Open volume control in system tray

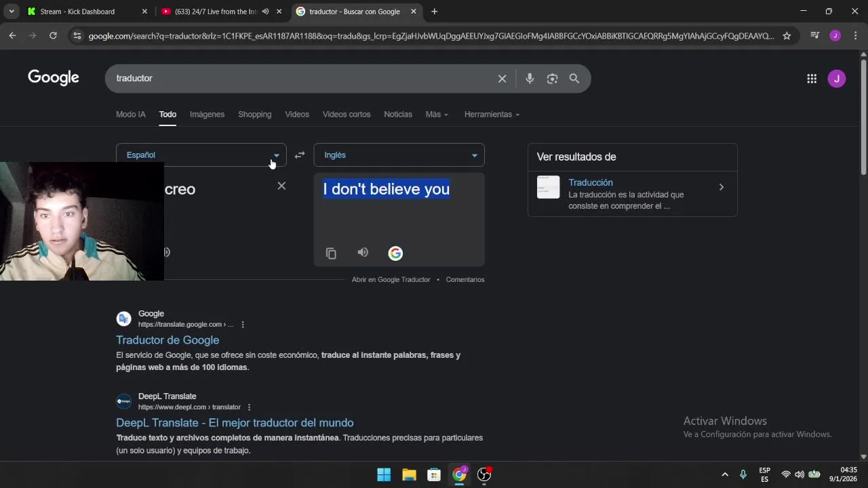(800, 474)
